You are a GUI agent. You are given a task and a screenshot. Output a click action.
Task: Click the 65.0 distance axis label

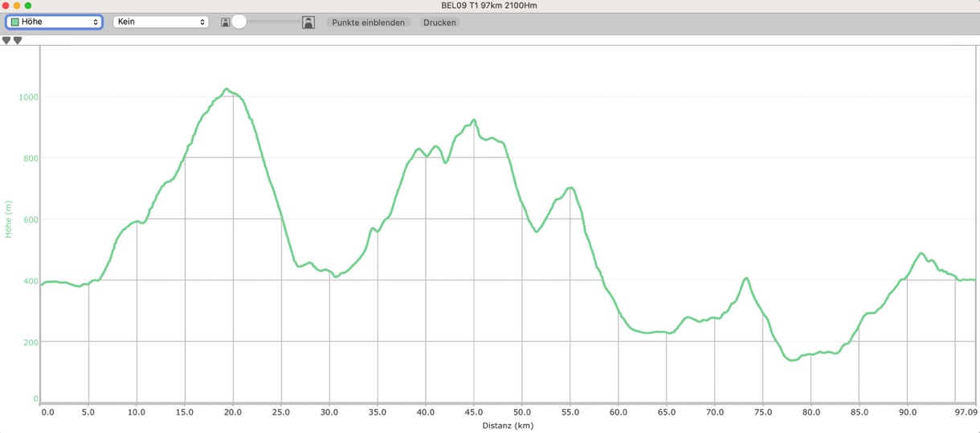tap(667, 412)
